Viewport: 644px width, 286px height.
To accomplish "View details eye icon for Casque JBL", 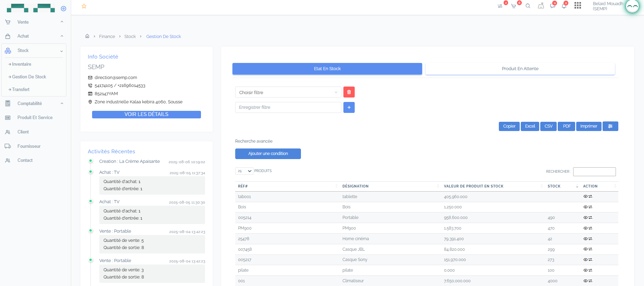I will 585,249.
